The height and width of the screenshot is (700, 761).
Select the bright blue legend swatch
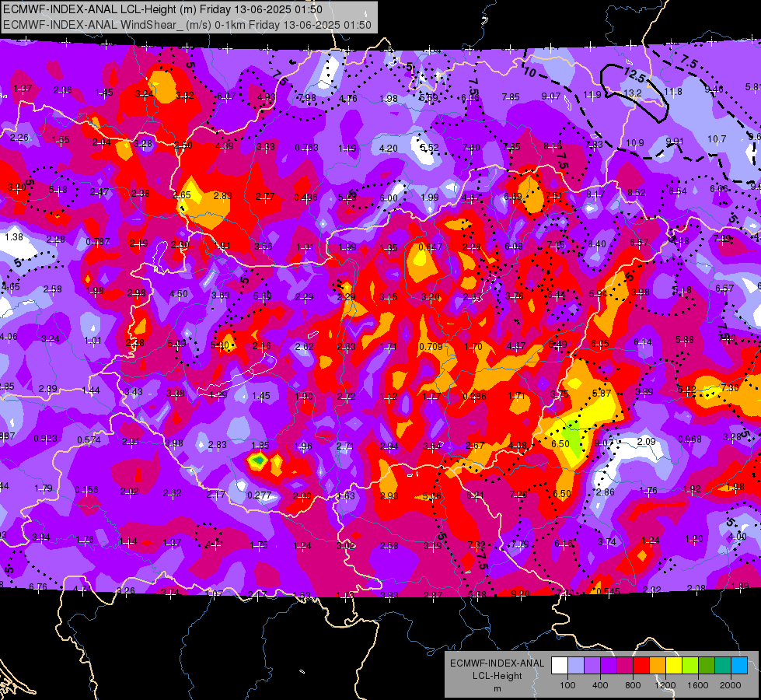[x=739, y=666]
